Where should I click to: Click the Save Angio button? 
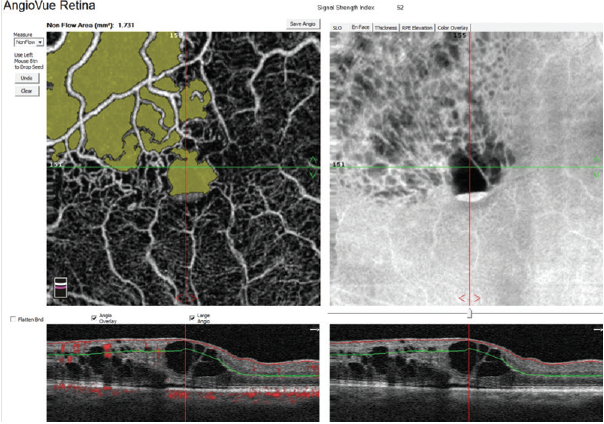300,22
